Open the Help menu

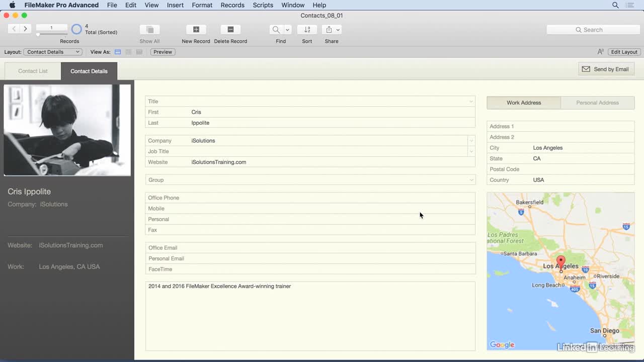[x=319, y=5]
